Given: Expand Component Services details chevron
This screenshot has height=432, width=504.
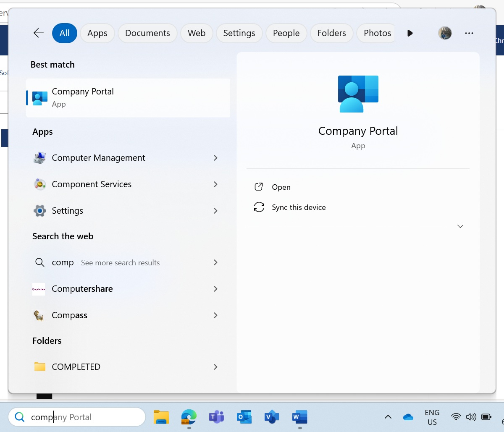Looking at the screenshot, I should click(x=215, y=184).
